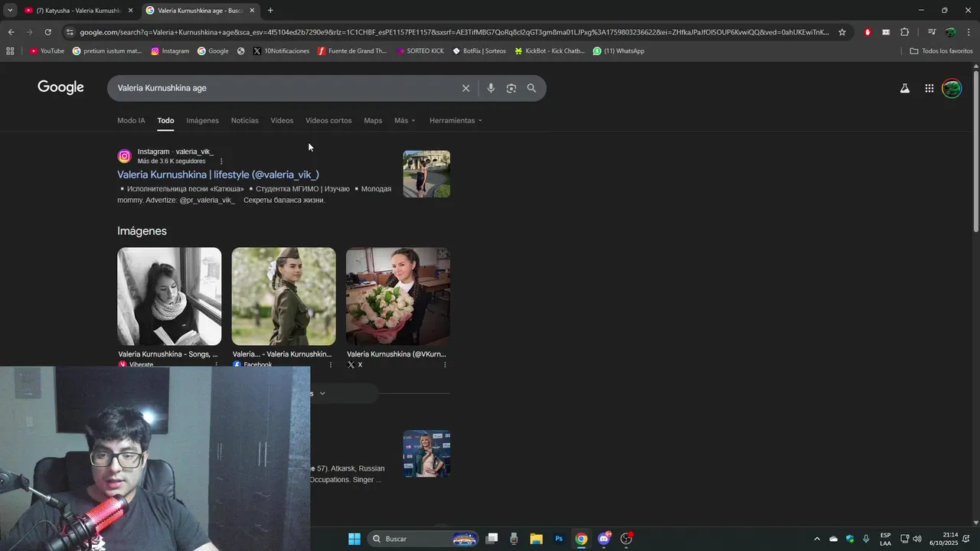Bookmark this page with the star icon

[x=842, y=32]
